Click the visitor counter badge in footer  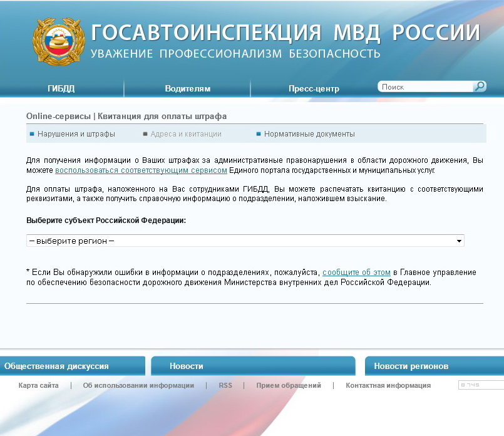coord(480,385)
